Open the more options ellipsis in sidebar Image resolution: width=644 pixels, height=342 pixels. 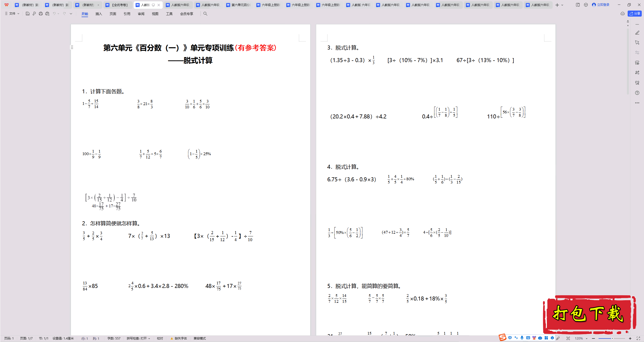(637, 103)
